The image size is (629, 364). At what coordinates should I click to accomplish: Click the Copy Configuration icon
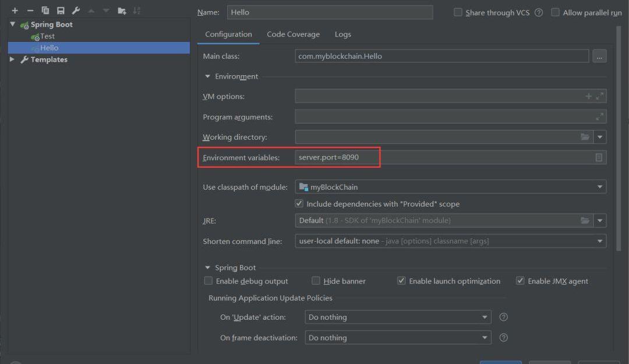pos(45,10)
